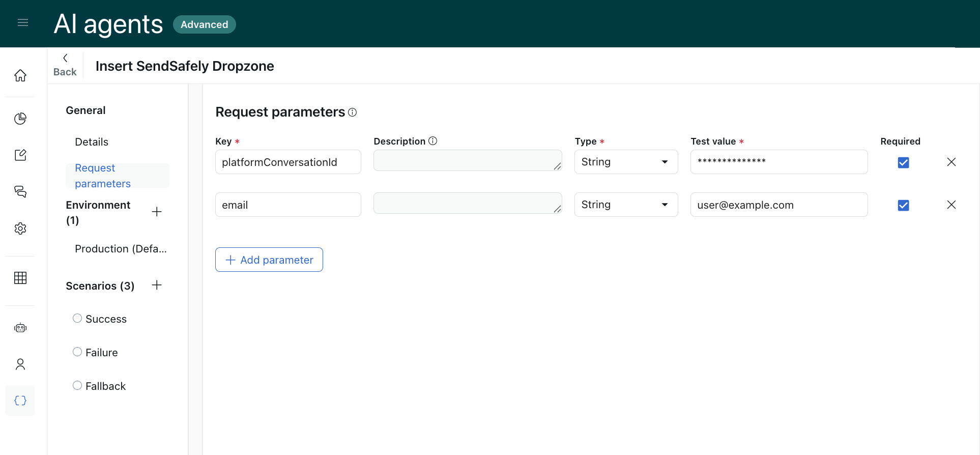Remove the platformConversationId parameter row
The width and height of the screenshot is (980, 455).
coord(952,162)
